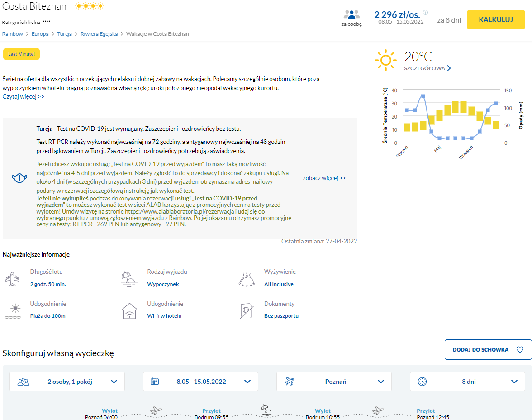This screenshot has width=532, height=420.
Task: Click 'Dodaj do schowka' button
Action: tap(488, 350)
